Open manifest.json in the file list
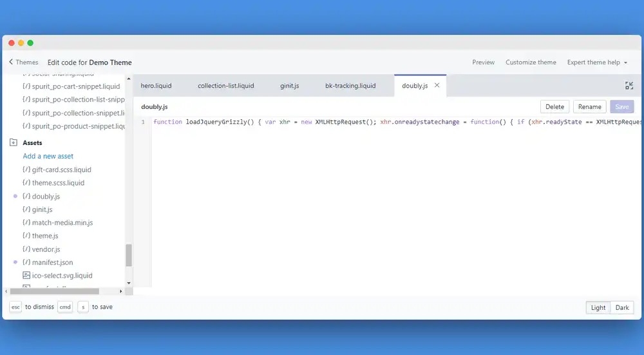The width and height of the screenshot is (644, 355). 52,262
